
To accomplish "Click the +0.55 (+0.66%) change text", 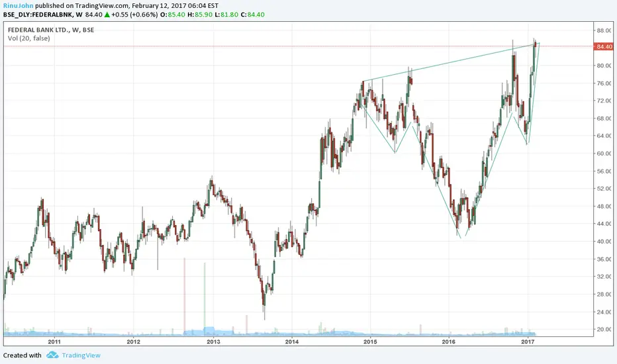I will point(134,15).
